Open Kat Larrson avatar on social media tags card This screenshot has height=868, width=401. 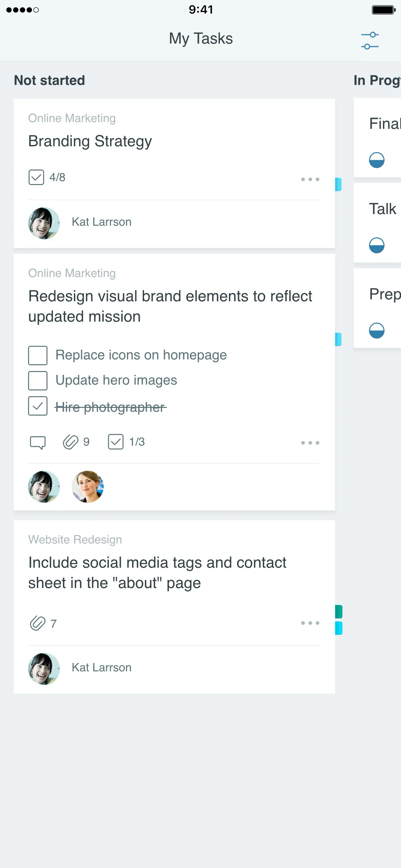coord(44,669)
